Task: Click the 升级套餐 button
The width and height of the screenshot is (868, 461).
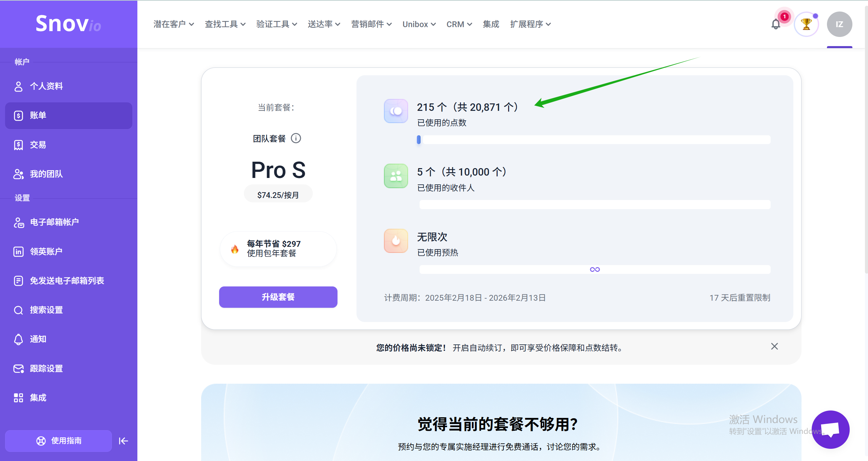Action: pyautogui.click(x=278, y=297)
